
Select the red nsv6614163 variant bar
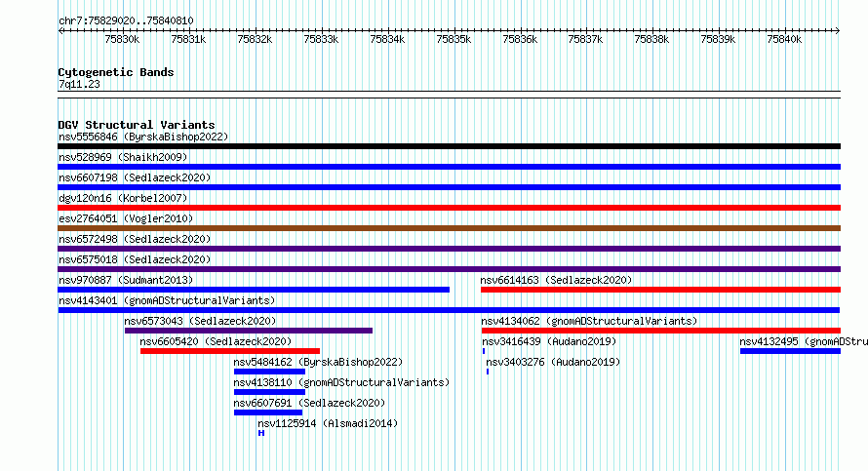pyautogui.click(x=660, y=290)
